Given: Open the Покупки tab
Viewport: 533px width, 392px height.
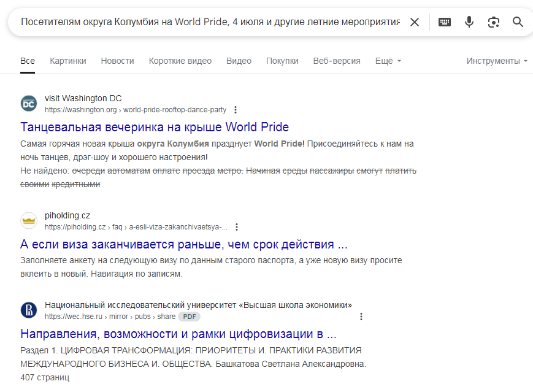Looking at the screenshot, I should pyautogui.click(x=282, y=61).
